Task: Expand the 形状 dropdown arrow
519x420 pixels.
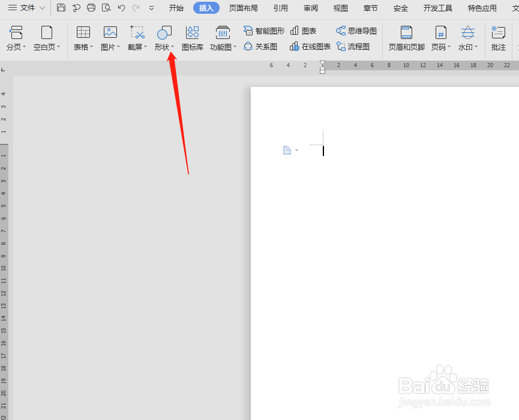Action: (172, 47)
